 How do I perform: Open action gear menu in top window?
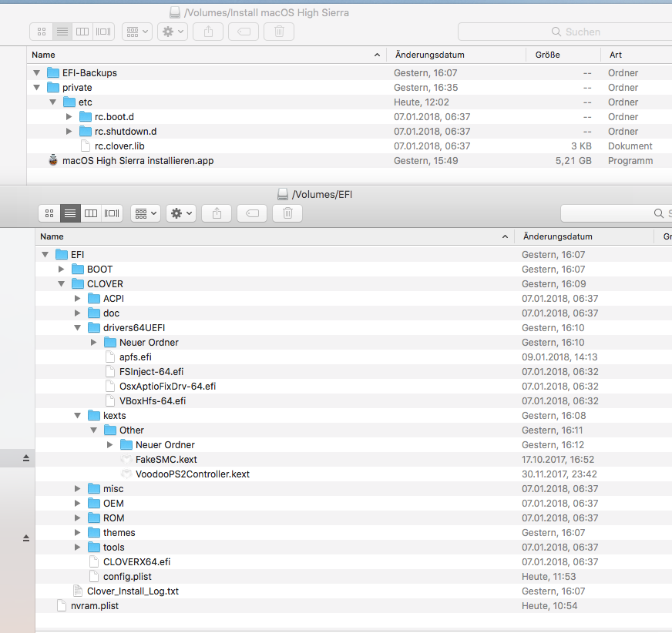173,32
